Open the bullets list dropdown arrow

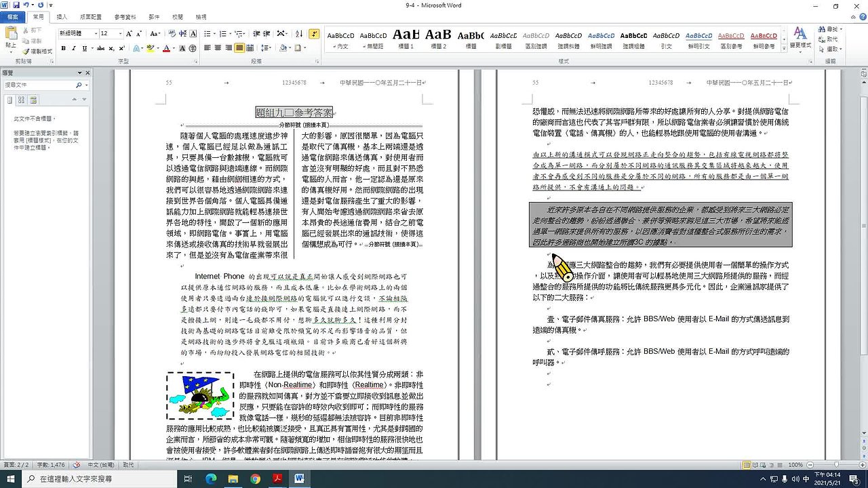(x=216, y=33)
